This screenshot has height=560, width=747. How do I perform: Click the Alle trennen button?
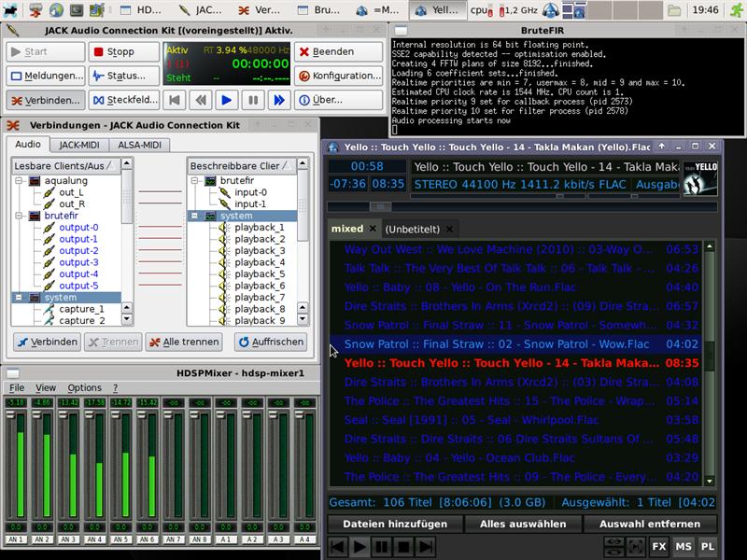point(184,343)
